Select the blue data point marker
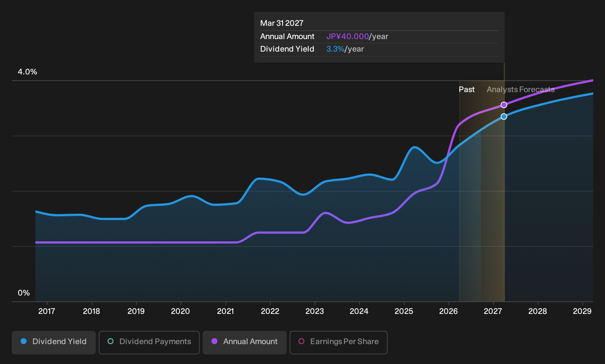This screenshot has height=364, width=605. tap(504, 116)
